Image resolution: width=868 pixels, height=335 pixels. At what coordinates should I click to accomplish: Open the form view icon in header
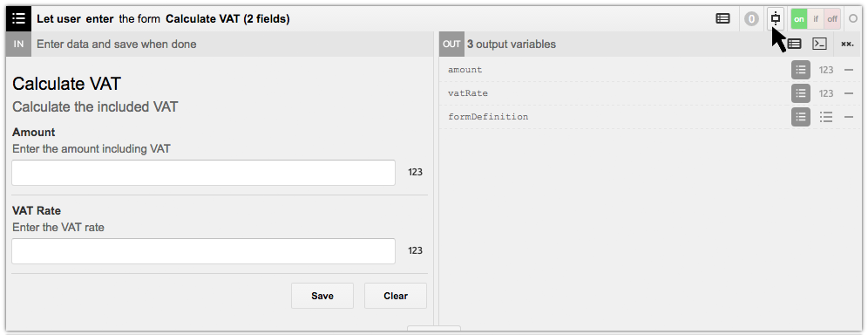click(722, 18)
